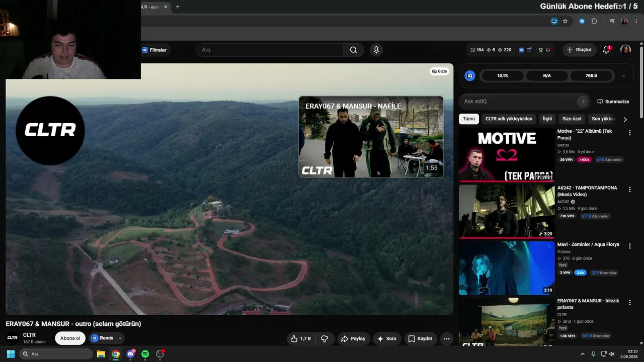Open File Explorer from the taskbar
Image resolution: width=644 pixels, height=362 pixels.
[x=101, y=354]
